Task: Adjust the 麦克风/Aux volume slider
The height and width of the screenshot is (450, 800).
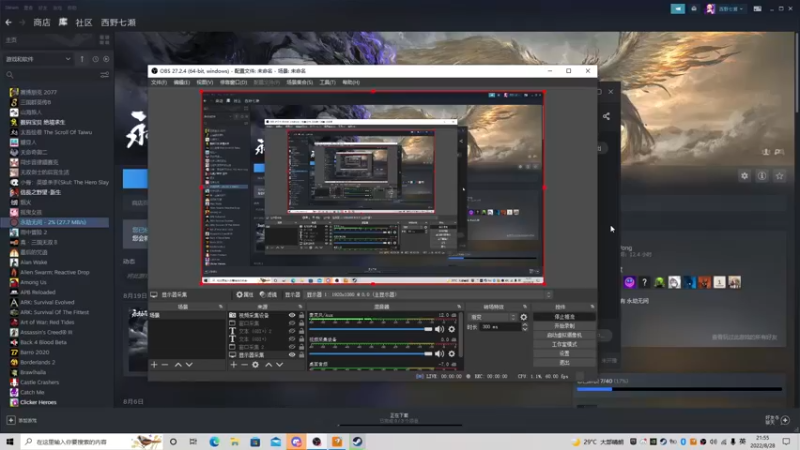Action: (371, 330)
